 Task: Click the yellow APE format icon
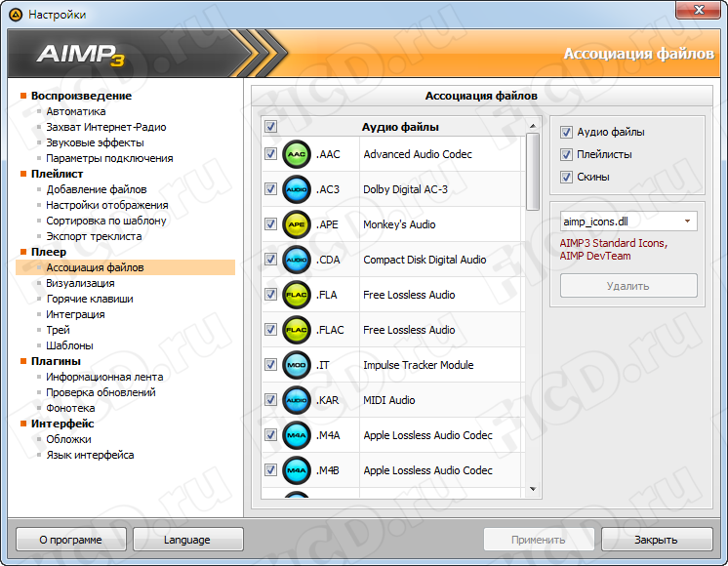297,224
